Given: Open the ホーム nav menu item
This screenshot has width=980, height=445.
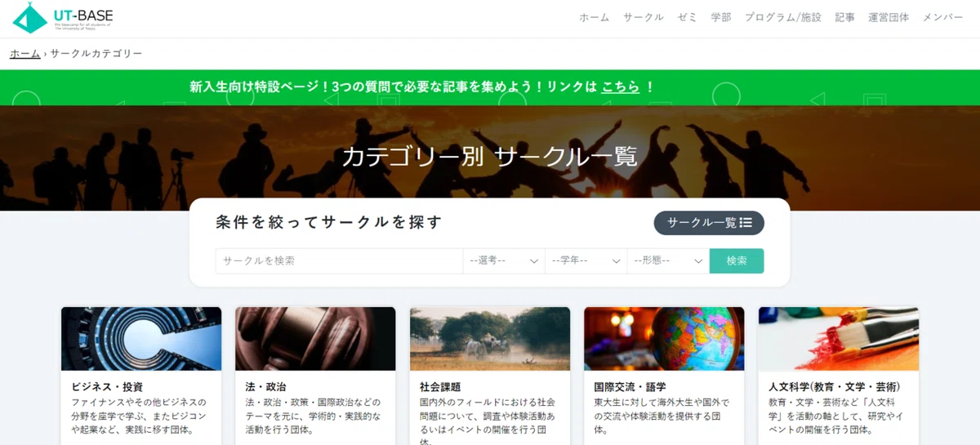Looking at the screenshot, I should click(595, 17).
